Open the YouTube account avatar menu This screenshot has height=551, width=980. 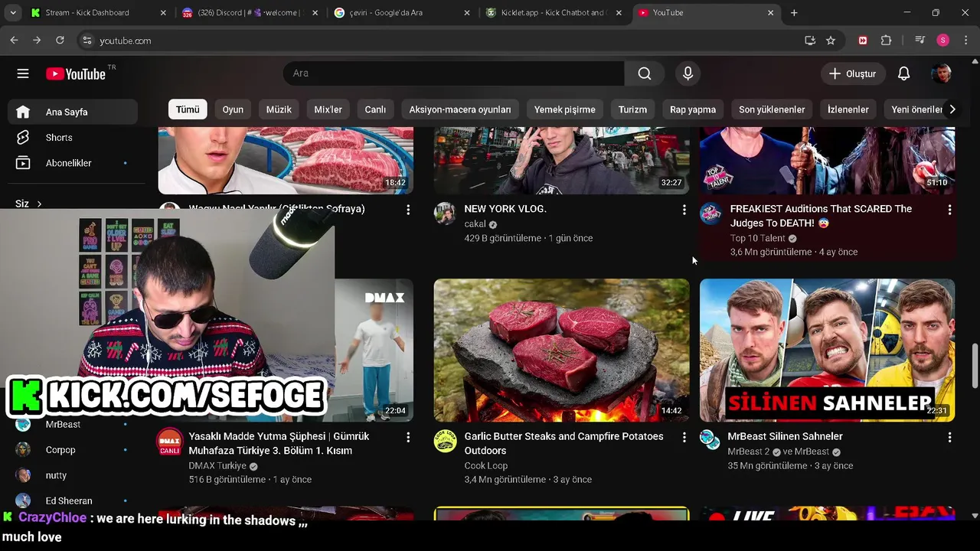[x=941, y=73]
